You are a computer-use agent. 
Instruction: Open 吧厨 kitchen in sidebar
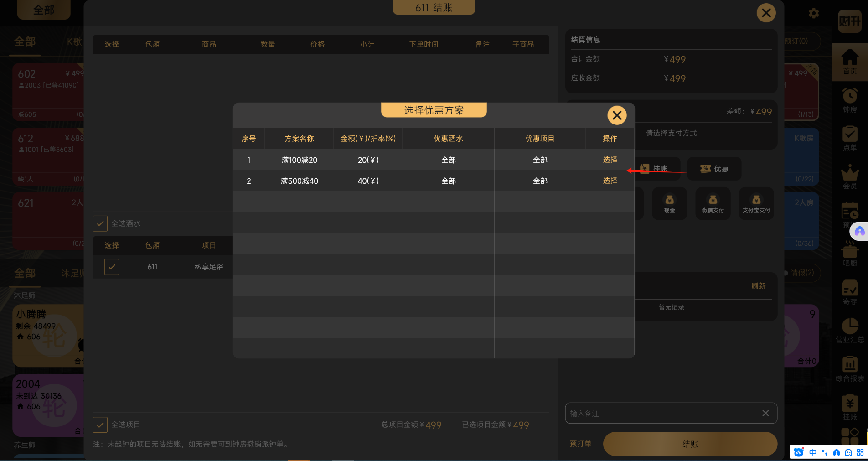coord(850,254)
